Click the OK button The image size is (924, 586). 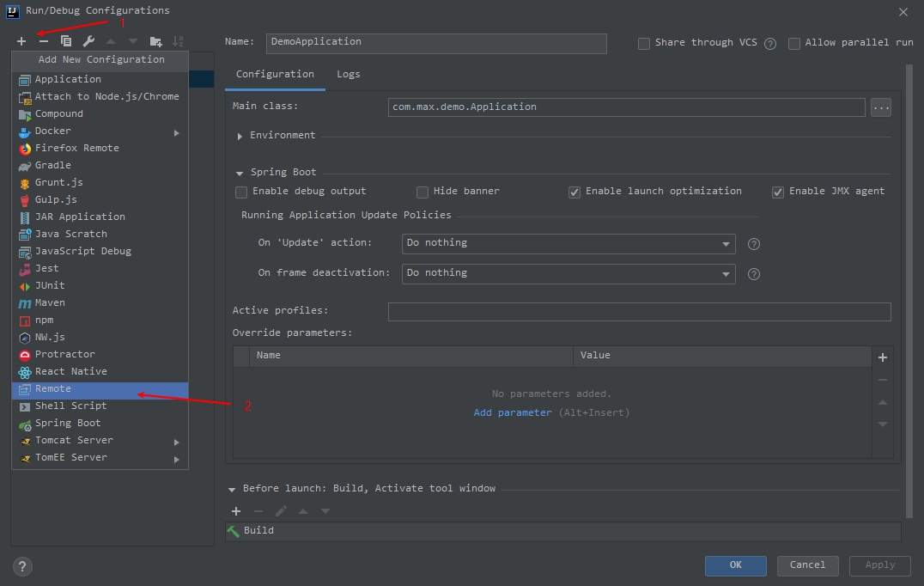click(735, 565)
